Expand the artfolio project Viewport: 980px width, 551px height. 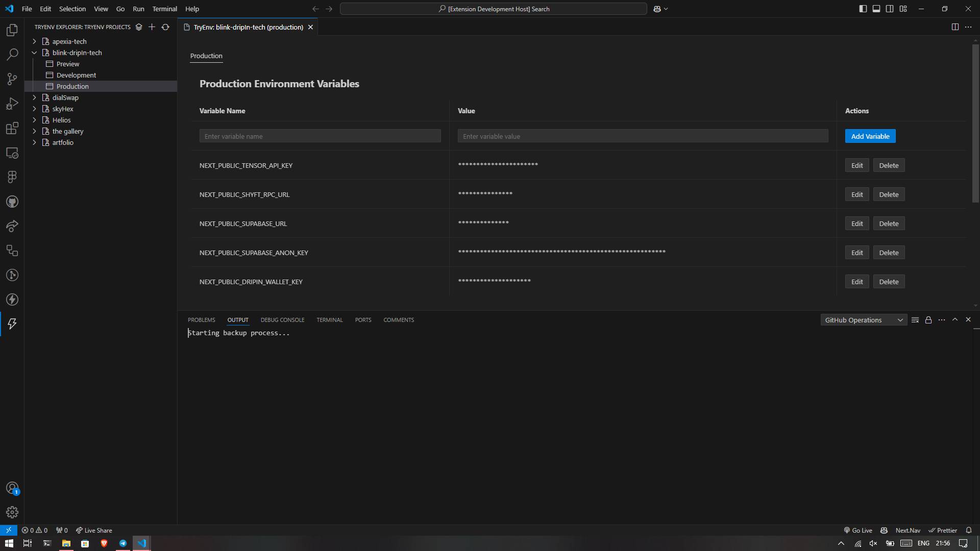tap(34, 142)
